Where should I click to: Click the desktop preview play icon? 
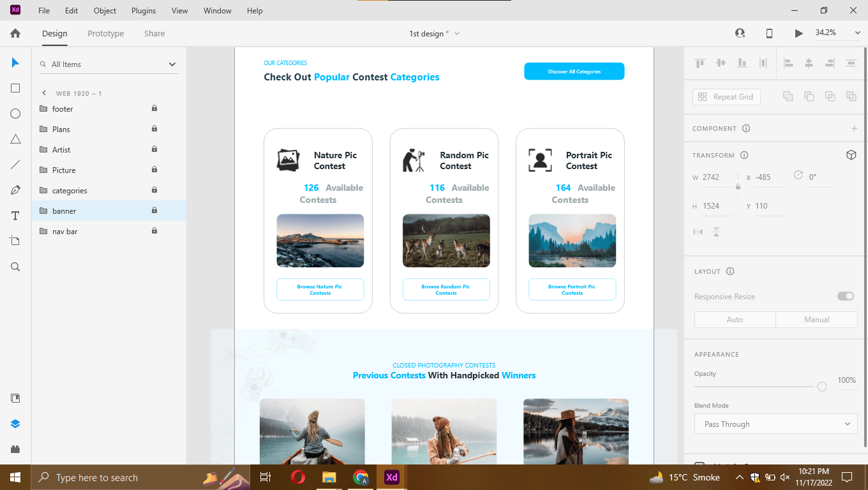[x=798, y=33]
